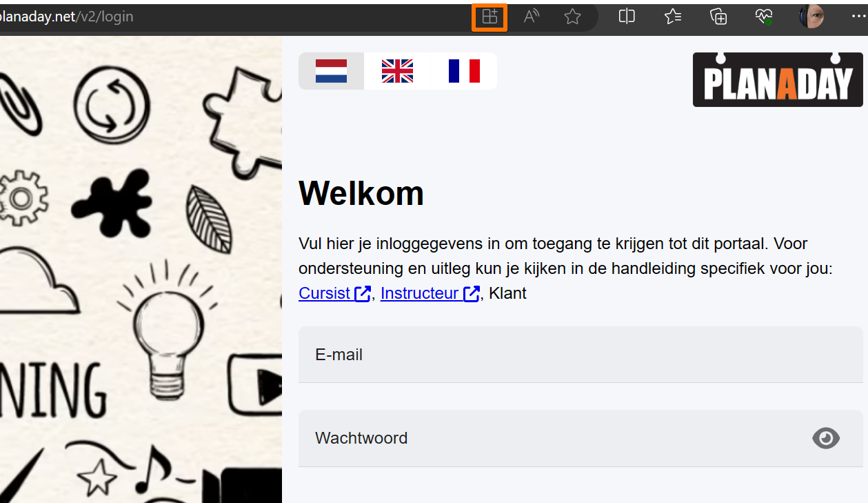This screenshot has width=868, height=503.
Task: Open Browser essentials heart-pulse icon
Action: tap(764, 17)
